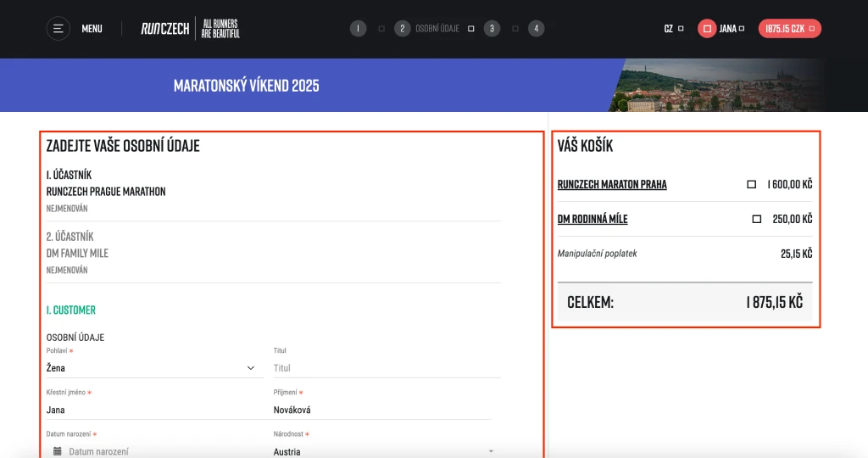
Task: Click the 250,00 Kč price
Action: 793,220
